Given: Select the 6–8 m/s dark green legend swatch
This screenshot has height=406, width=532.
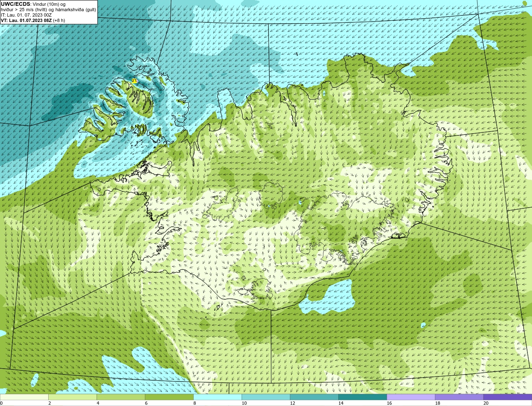Looking at the screenshot, I should coord(170,397).
